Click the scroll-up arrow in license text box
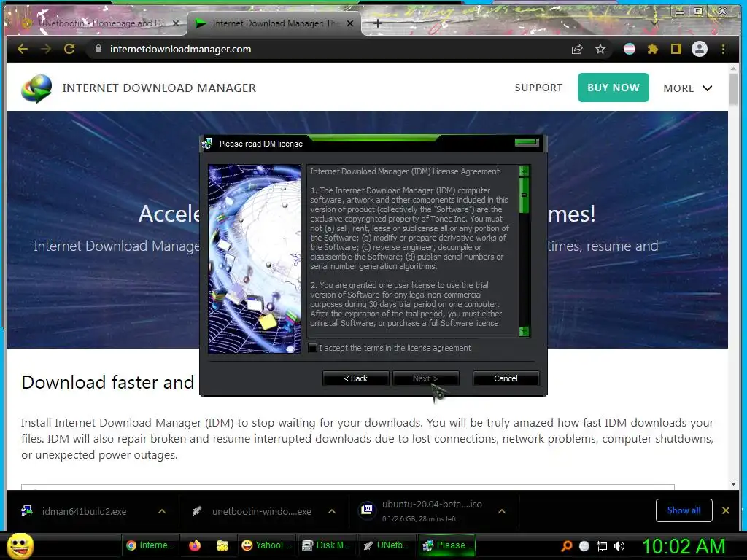The width and height of the screenshot is (747, 560). coord(524,171)
